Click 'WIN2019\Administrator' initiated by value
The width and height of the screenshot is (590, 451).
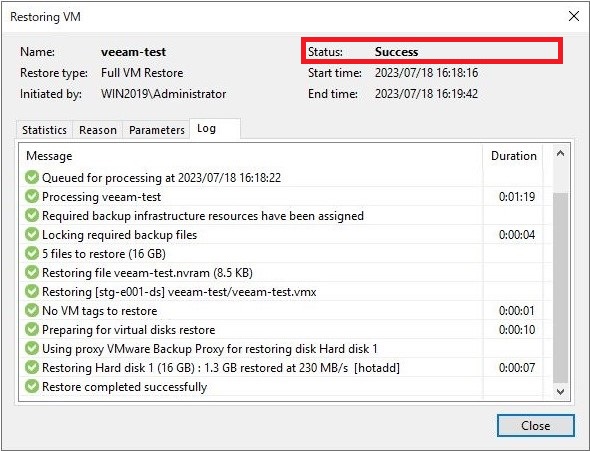(164, 94)
